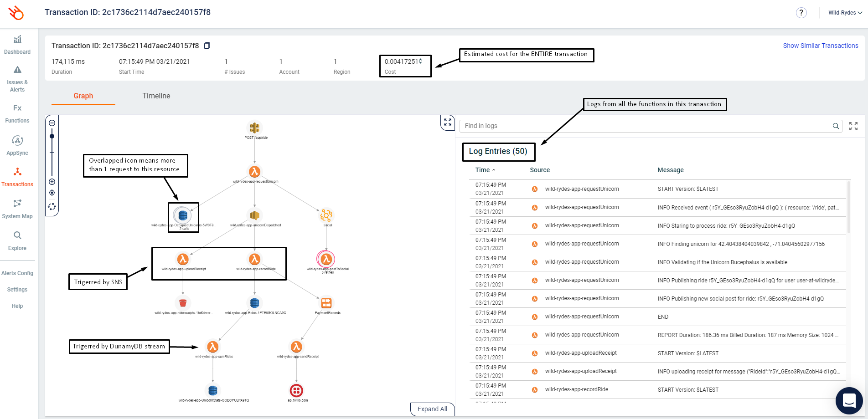868x419 pixels.
Task: Select OccupiedUnicorns DynamoDB node
Action: pos(183,215)
